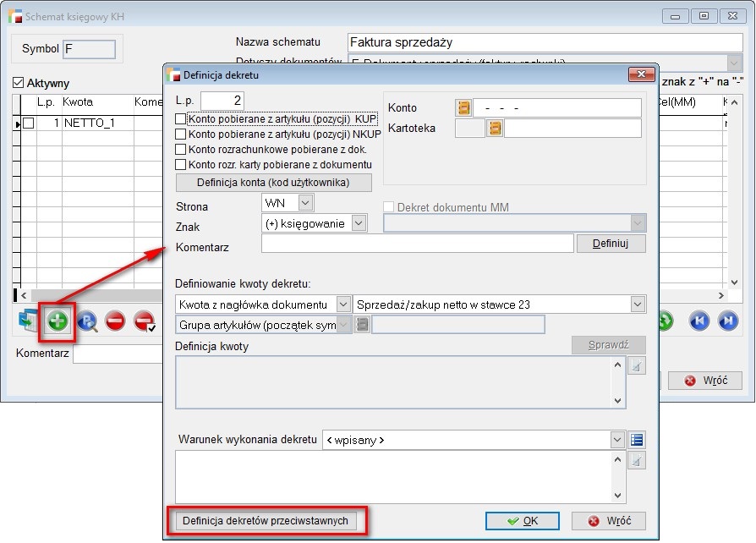Click 'Definicja dekretów przeciwstawnych' button

coord(266,521)
